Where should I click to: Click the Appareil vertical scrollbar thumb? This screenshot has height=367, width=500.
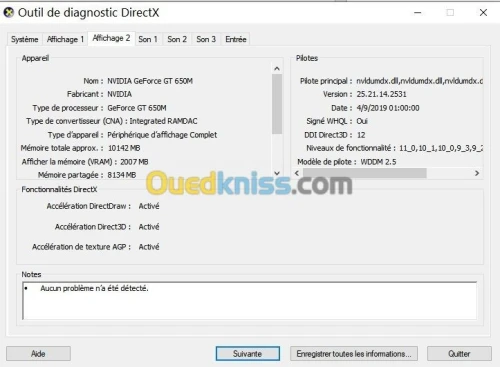coord(277,104)
